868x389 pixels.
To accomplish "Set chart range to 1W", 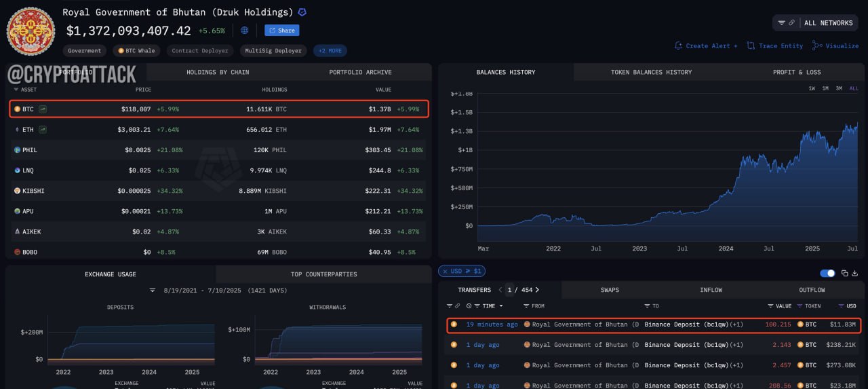I will (x=812, y=88).
